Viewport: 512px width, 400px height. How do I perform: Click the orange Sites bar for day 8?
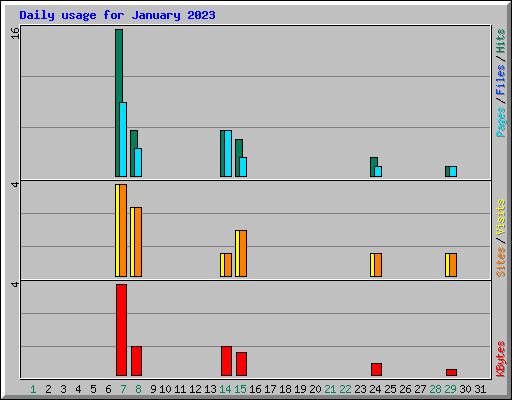[138, 242]
